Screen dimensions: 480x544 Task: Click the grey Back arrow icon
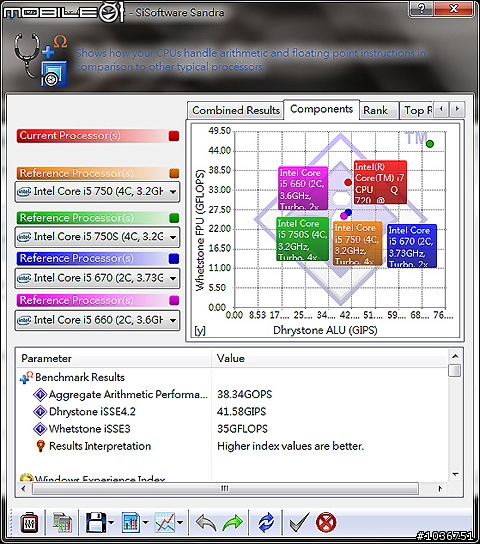pyautogui.click(x=206, y=523)
